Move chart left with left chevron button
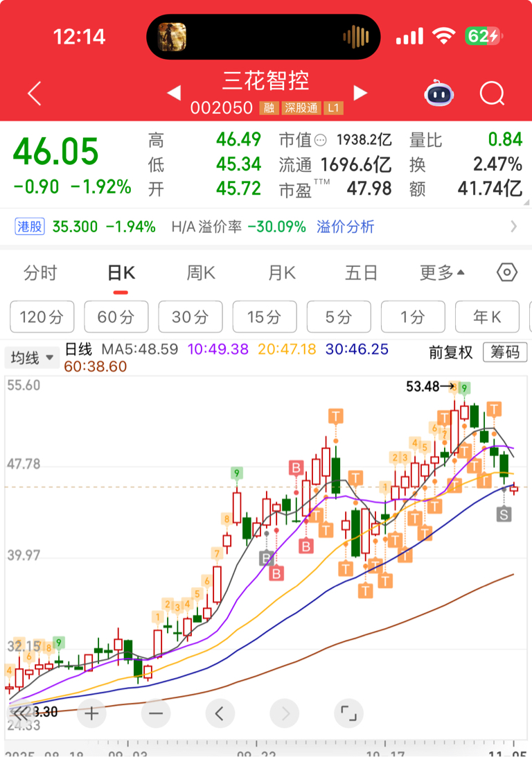Image resolution: width=532 pixels, height=757 pixels. (x=220, y=713)
